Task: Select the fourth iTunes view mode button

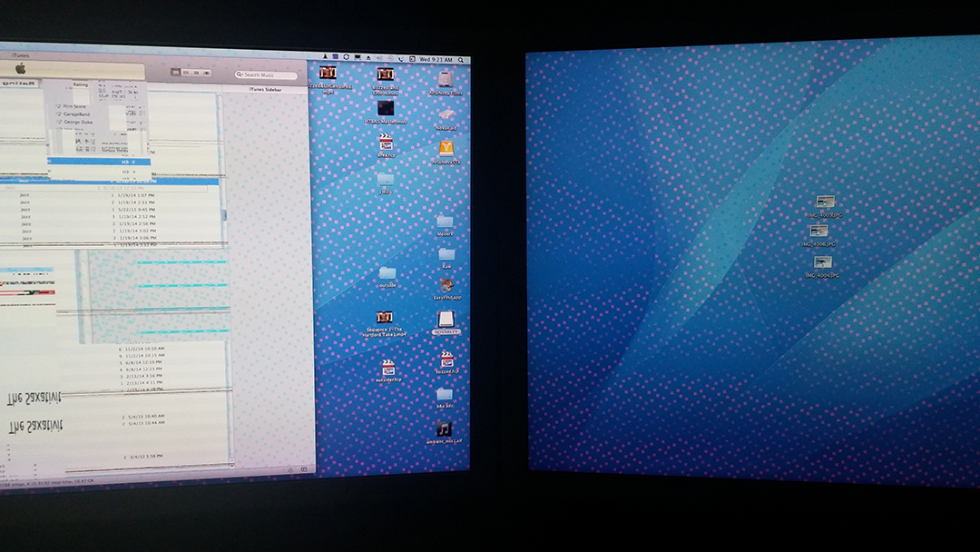Action: point(206,74)
